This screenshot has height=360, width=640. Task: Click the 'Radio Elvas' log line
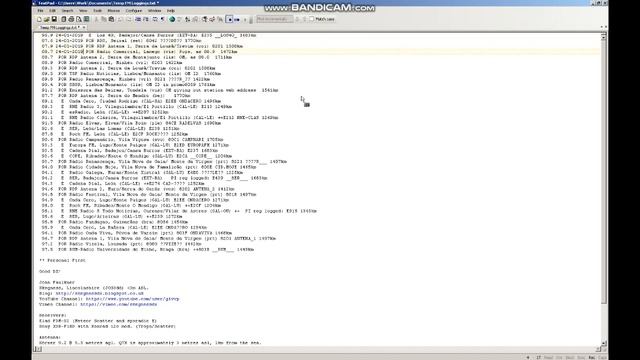[x=131, y=123]
